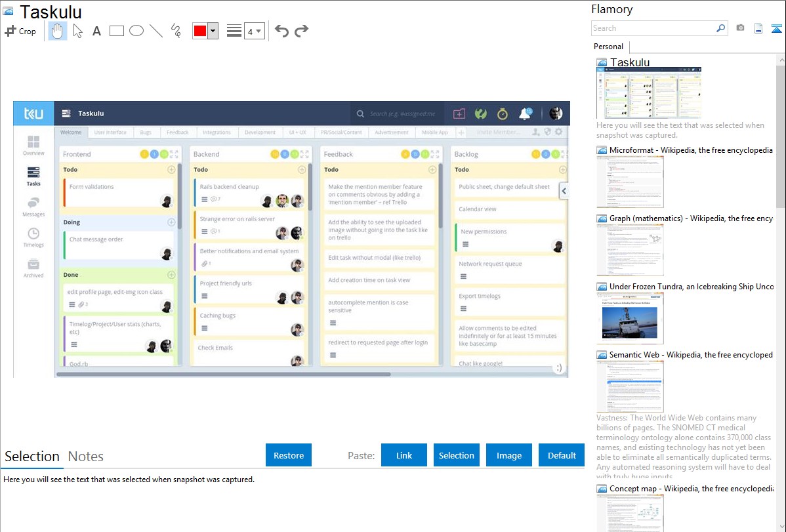Pick the rectangle shape tool
This screenshot has height=532, width=786.
117,31
